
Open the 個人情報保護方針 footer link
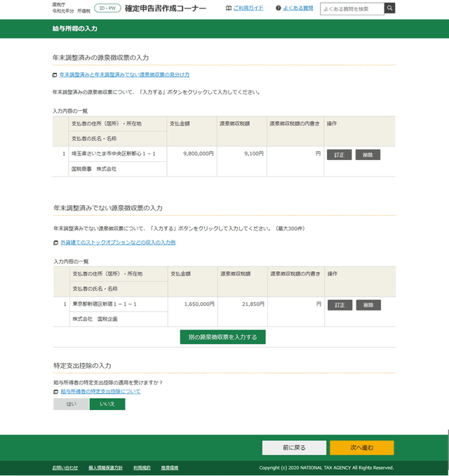click(105, 468)
